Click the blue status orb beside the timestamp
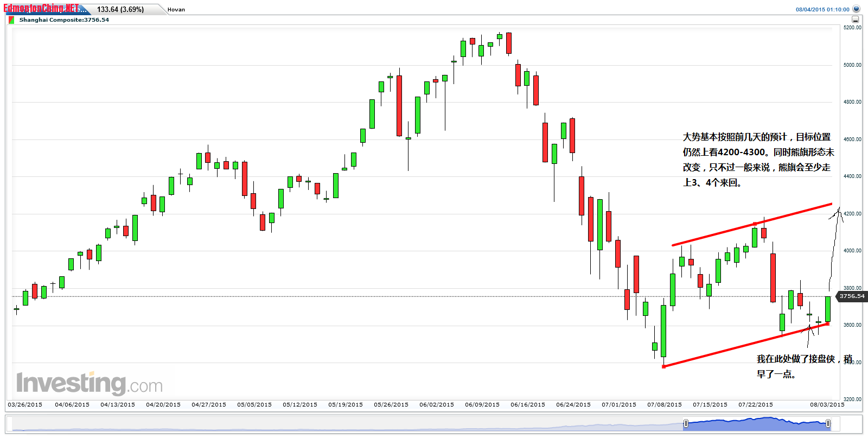 tap(856, 9)
